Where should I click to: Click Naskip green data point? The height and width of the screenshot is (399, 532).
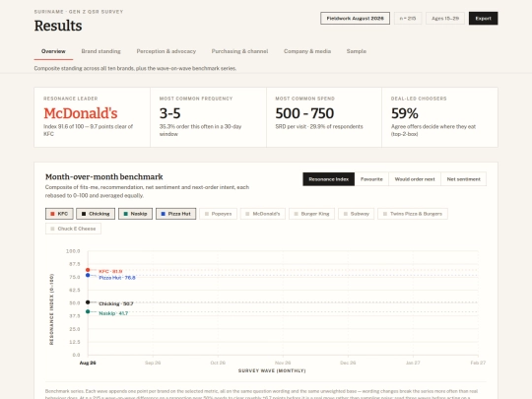click(88, 311)
